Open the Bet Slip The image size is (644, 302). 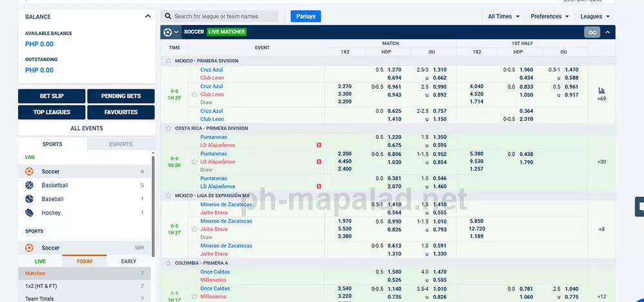52,96
